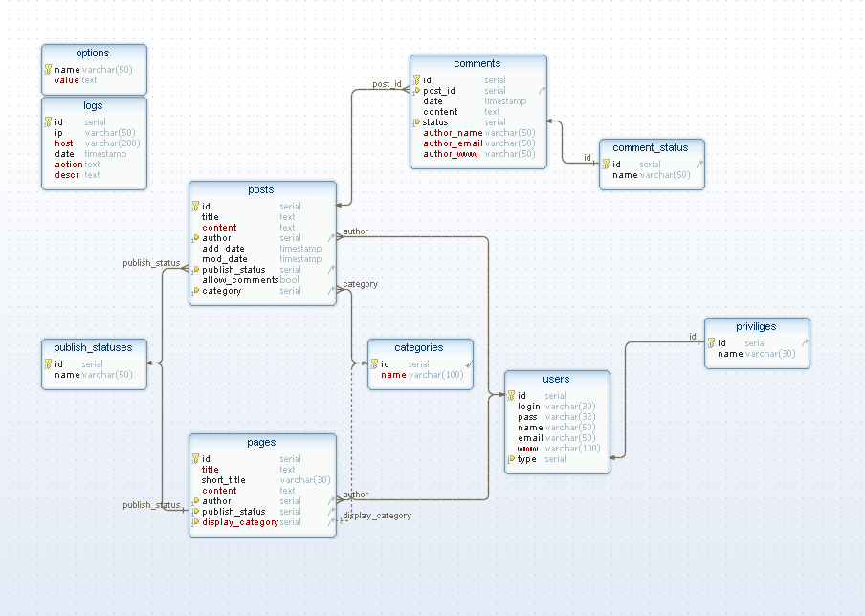
Task: Select the categories table header
Action: pyautogui.click(x=420, y=347)
